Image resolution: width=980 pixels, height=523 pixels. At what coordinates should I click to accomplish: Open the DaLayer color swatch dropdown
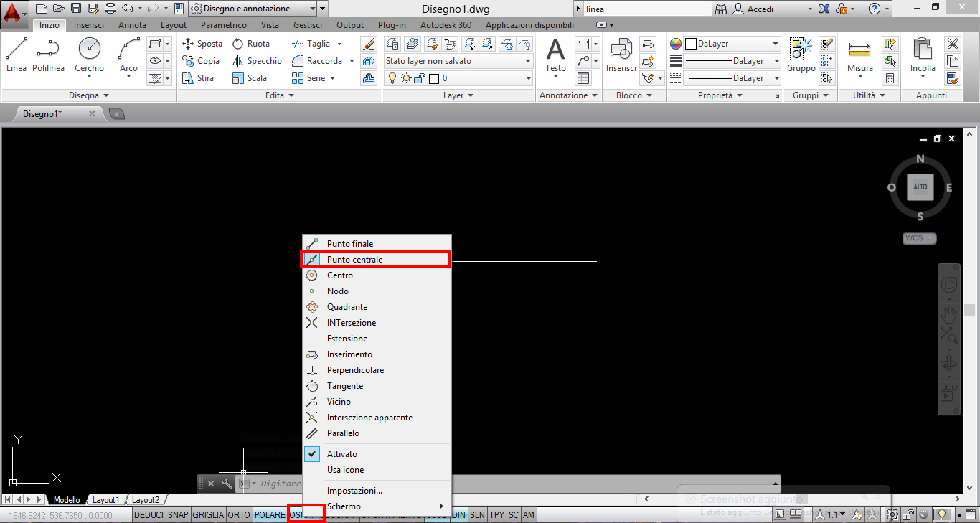click(x=732, y=44)
